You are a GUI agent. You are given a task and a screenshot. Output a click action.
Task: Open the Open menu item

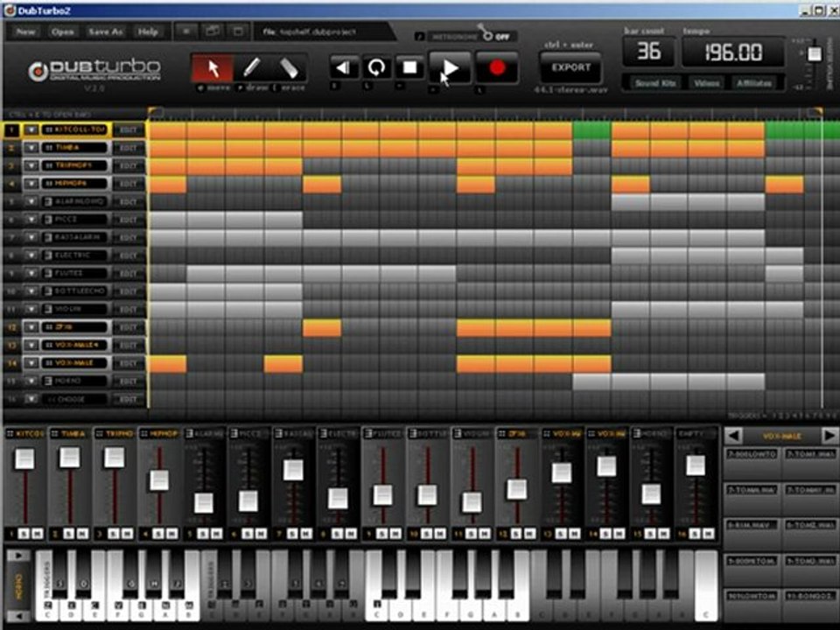62,31
